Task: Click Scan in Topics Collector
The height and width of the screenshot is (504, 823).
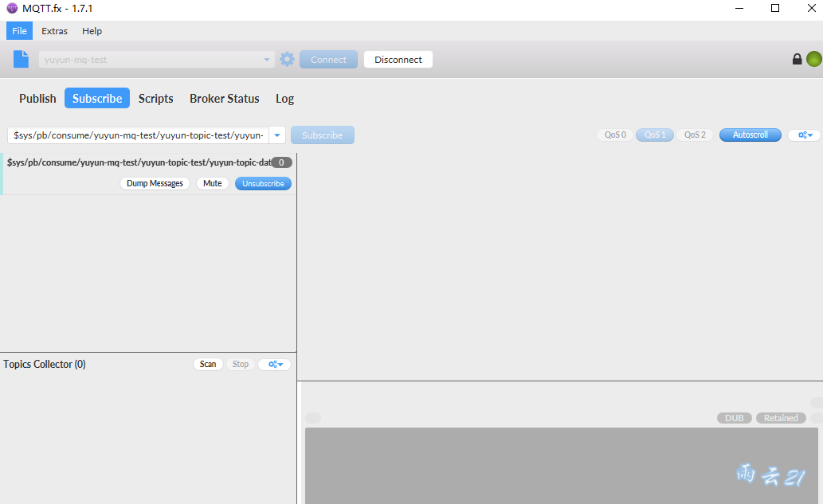Action: pos(208,364)
